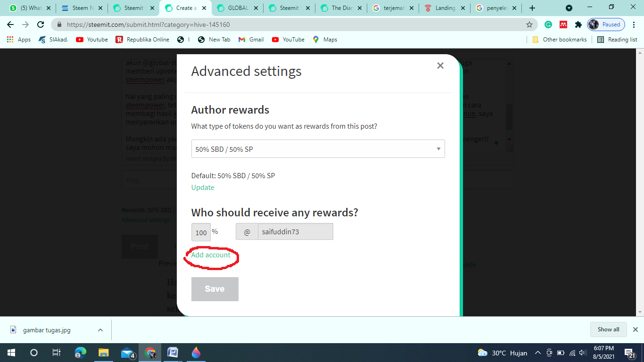
Task: Open the tab search dropdown
Action: (x=569, y=8)
